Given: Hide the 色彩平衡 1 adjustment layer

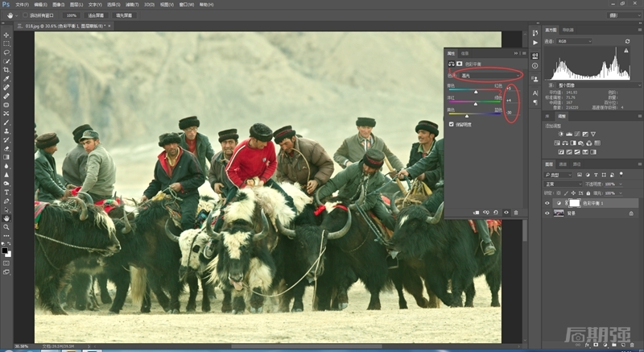Looking at the screenshot, I should [x=547, y=202].
